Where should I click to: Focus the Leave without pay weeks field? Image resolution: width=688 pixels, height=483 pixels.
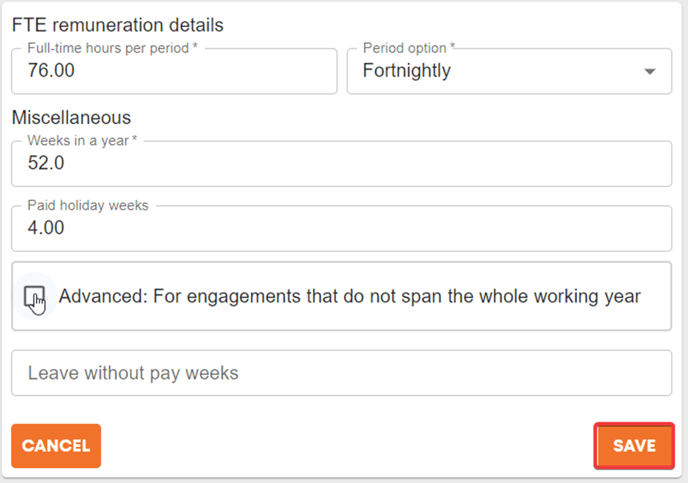coord(341,373)
